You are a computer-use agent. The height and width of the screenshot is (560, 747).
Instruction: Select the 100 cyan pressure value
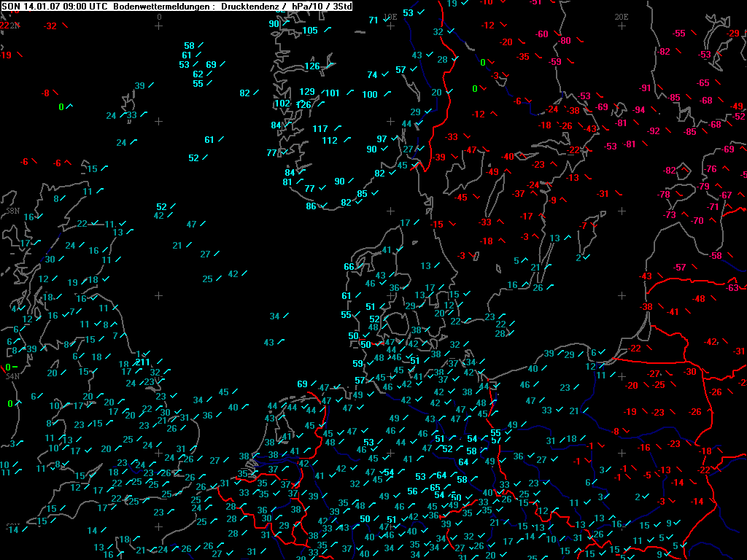coord(370,95)
